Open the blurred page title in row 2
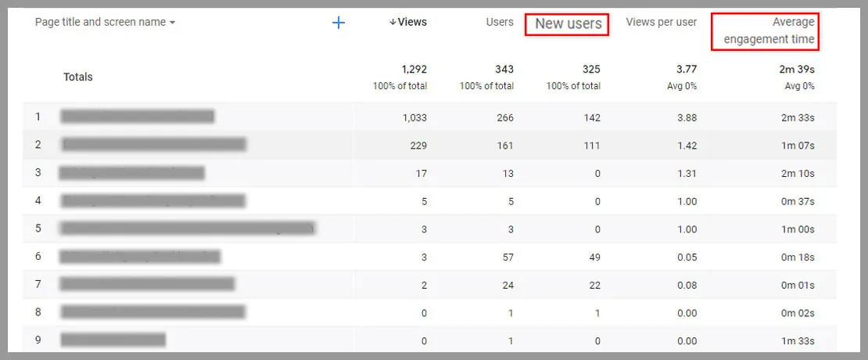 click(x=154, y=145)
